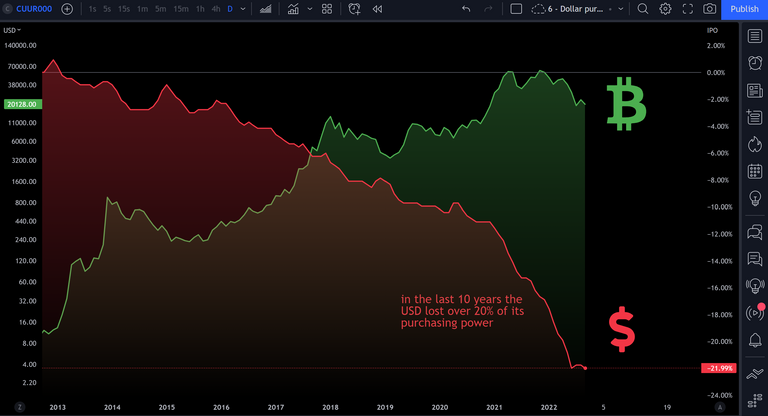768x416 pixels.
Task: Click the 20128.00 price label
Action: pos(23,104)
